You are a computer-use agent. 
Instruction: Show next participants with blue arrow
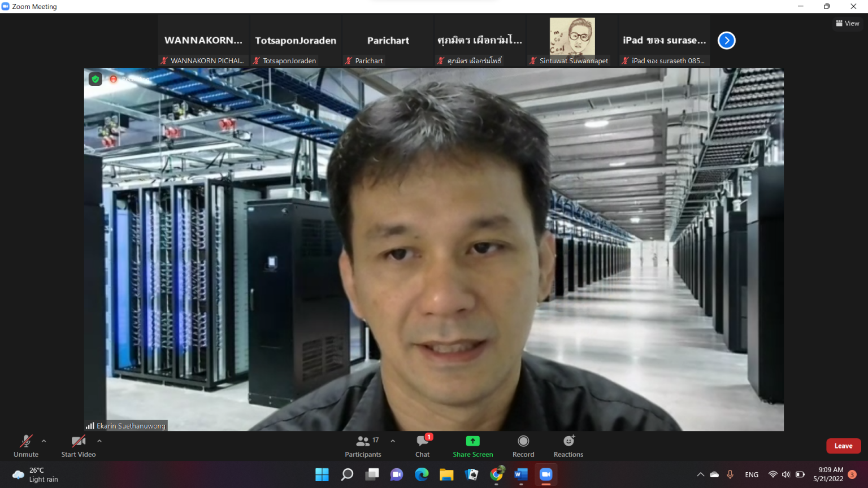(x=726, y=41)
